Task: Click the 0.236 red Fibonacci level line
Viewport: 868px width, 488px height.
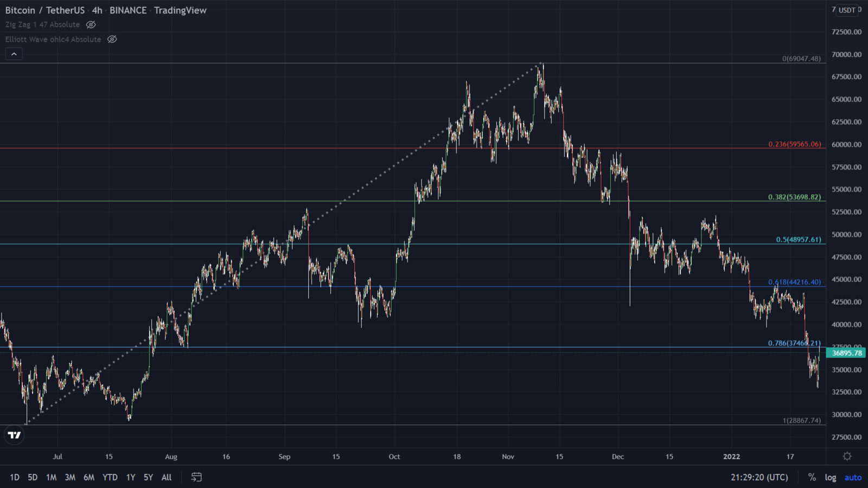Action: click(380, 148)
